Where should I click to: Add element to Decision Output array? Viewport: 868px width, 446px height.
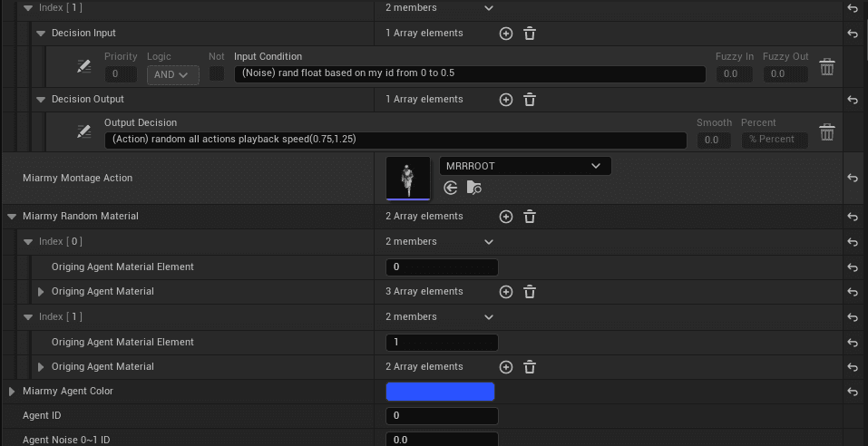click(x=506, y=100)
